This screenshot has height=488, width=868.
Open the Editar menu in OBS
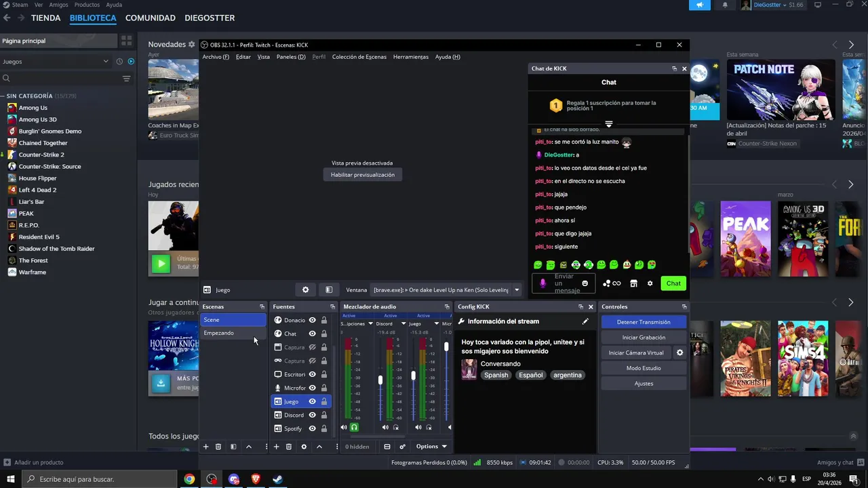click(x=243, y=57)
